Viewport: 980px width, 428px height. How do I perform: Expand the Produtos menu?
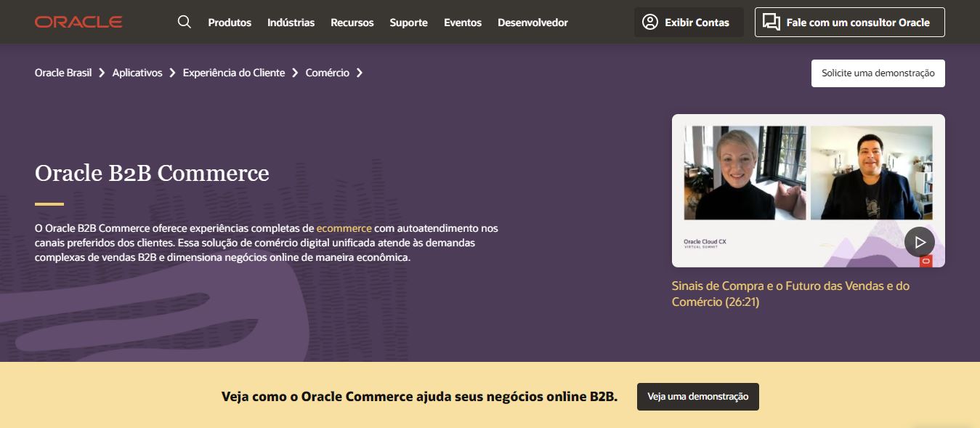(x=230, y=23)
